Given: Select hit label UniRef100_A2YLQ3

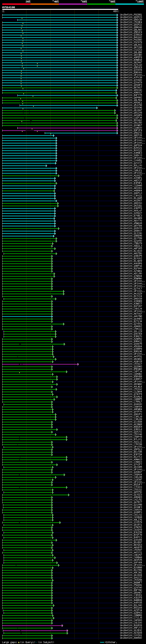Looking at the screenshot, I should 131,65.
